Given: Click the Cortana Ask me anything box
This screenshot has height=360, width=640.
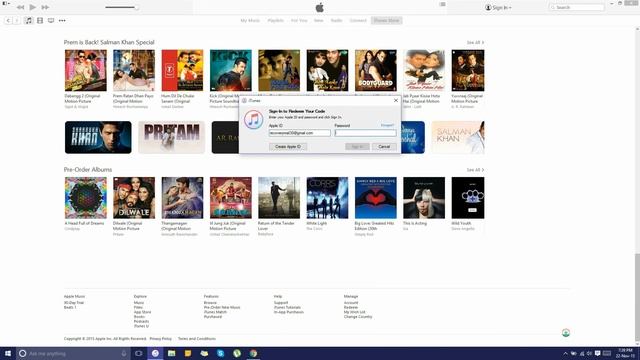Looking at the screenshot, I should coord(73,353).
